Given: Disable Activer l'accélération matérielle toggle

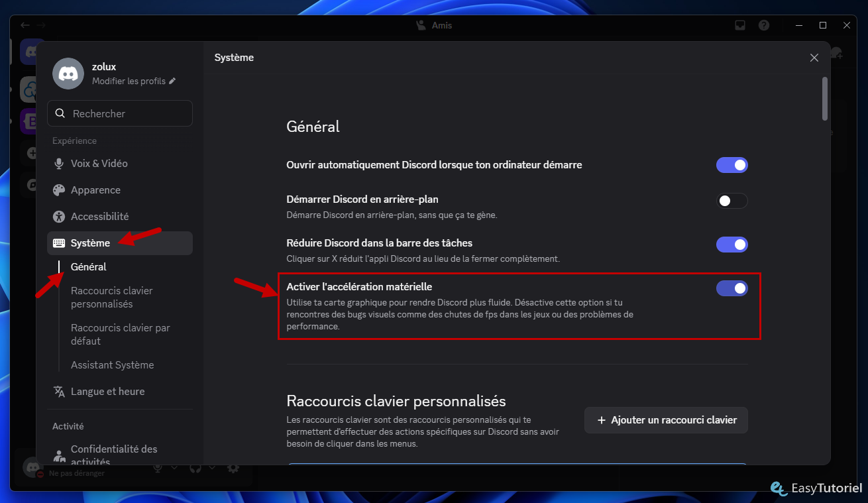Looking at the screenshot, I should point(732,288).
